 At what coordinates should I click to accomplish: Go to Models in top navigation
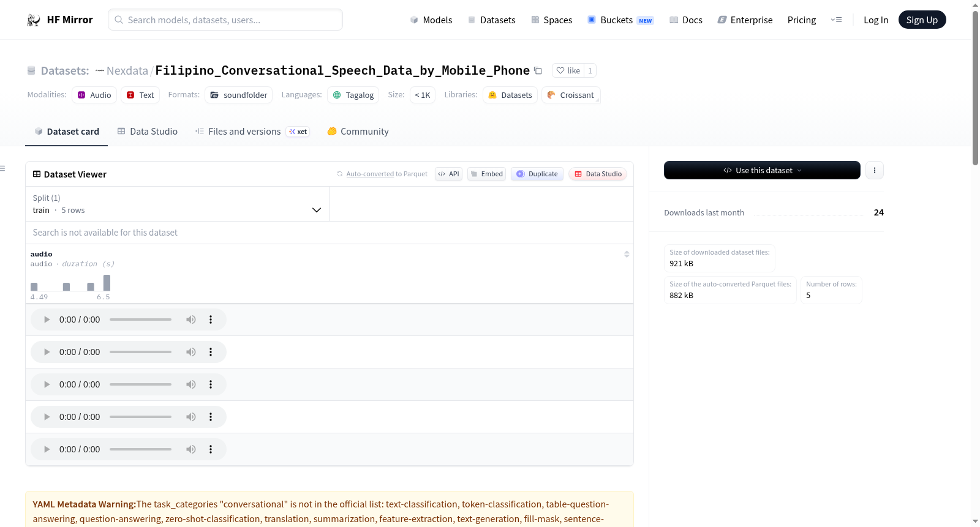[431, 20]
